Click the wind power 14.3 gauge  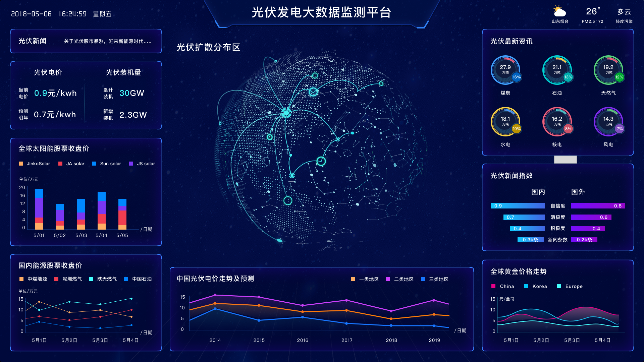click(x=608, y=121)
